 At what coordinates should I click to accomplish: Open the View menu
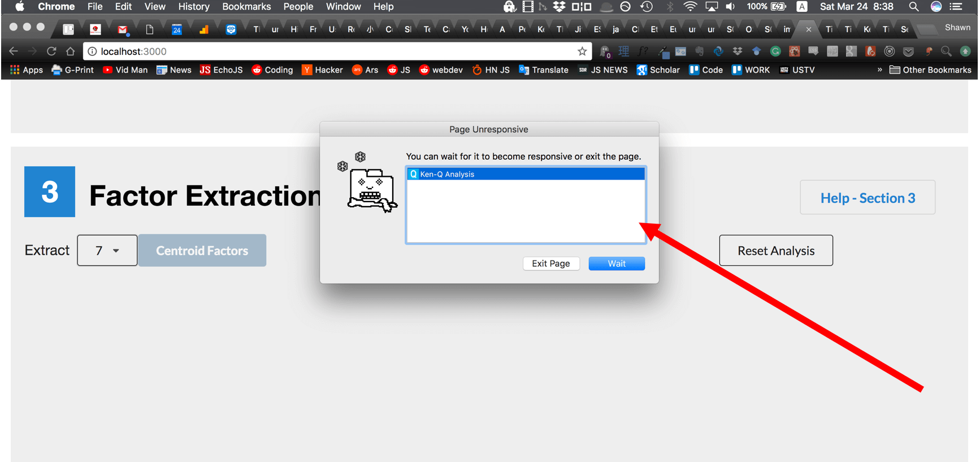[x=155, y=7]
